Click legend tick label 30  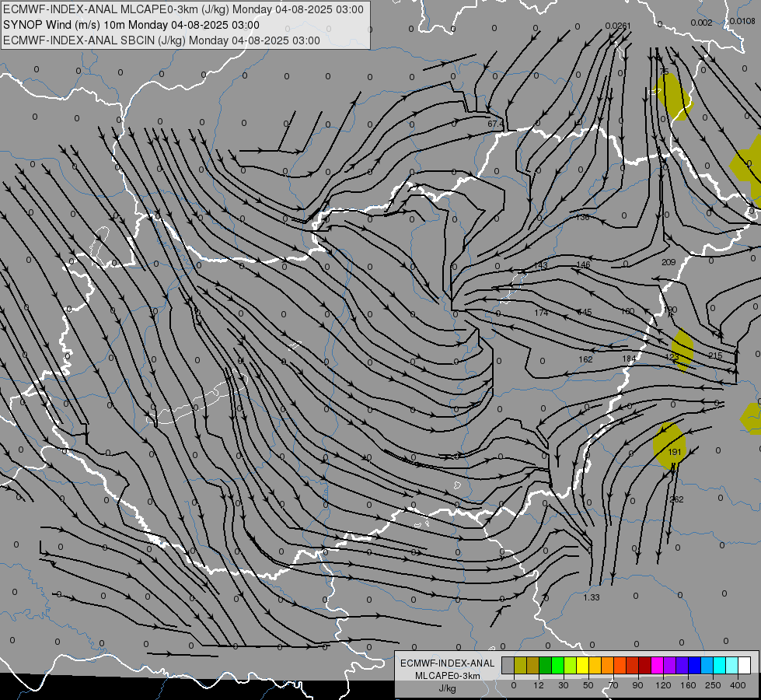(x=564, y=685)
